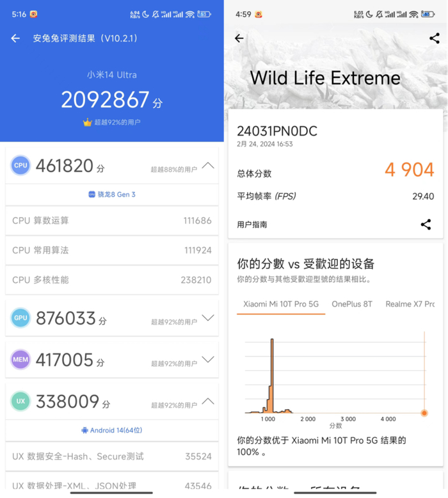Tap the Wi-Fi icon in right status bar
The height and width of the screenshot is (498, 448).
coord(413,14)
